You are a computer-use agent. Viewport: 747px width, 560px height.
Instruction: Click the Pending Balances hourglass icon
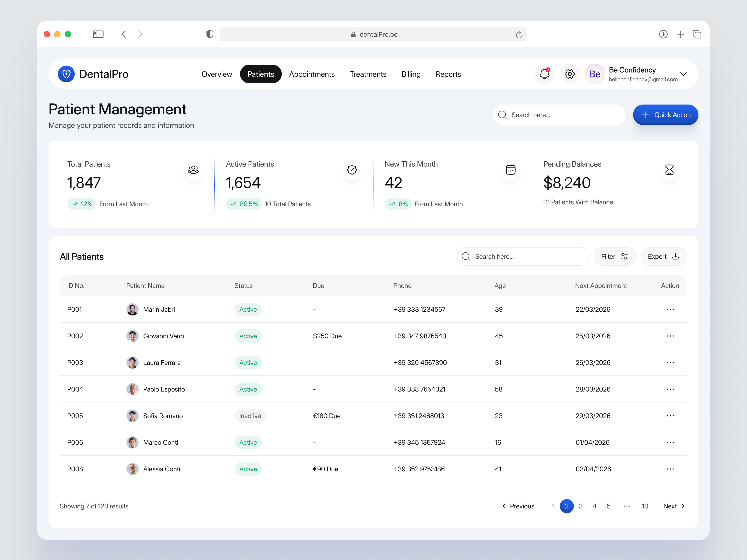point(670,170)
